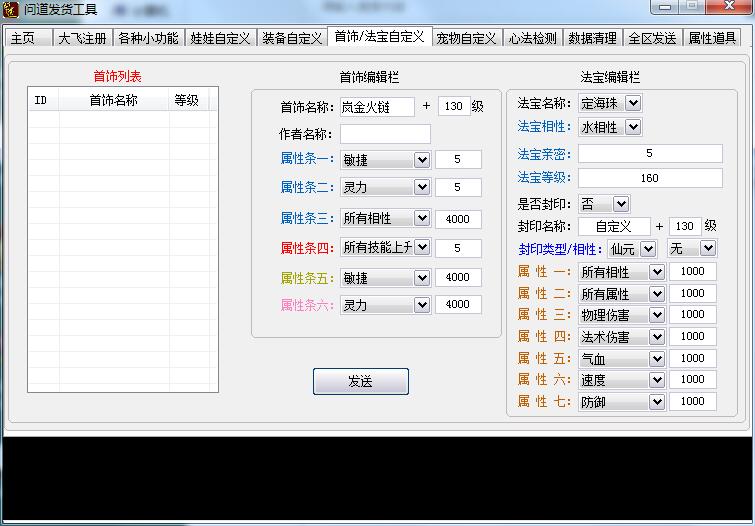
Task: Open the 属性条三 dropdown showing 所有相性
Action: point(421,219)
